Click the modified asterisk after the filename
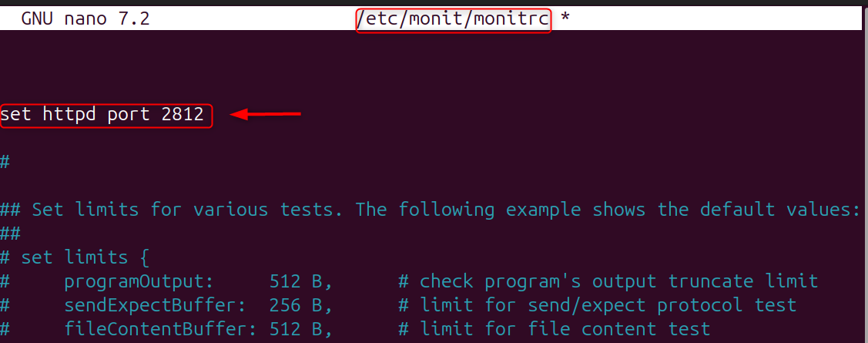 565,20
